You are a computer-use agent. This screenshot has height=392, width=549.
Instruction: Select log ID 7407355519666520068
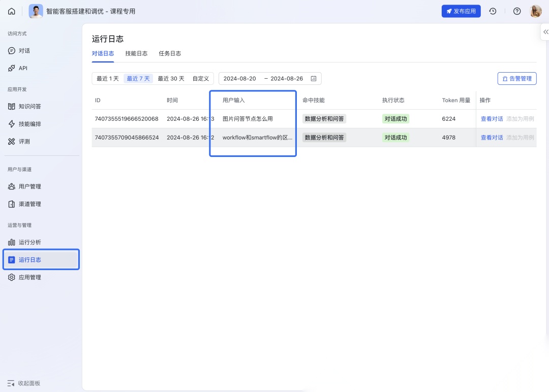pyautogui.click(x=127, y=119)
